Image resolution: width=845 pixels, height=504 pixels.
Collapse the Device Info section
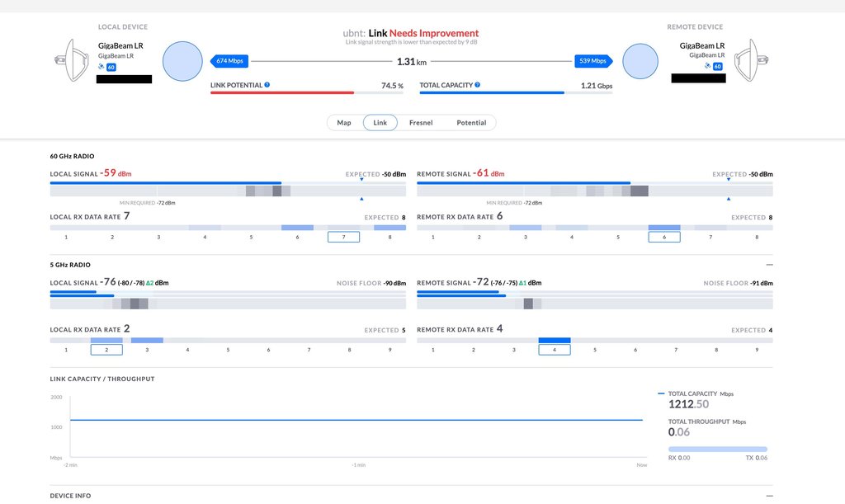pos(769,496)
